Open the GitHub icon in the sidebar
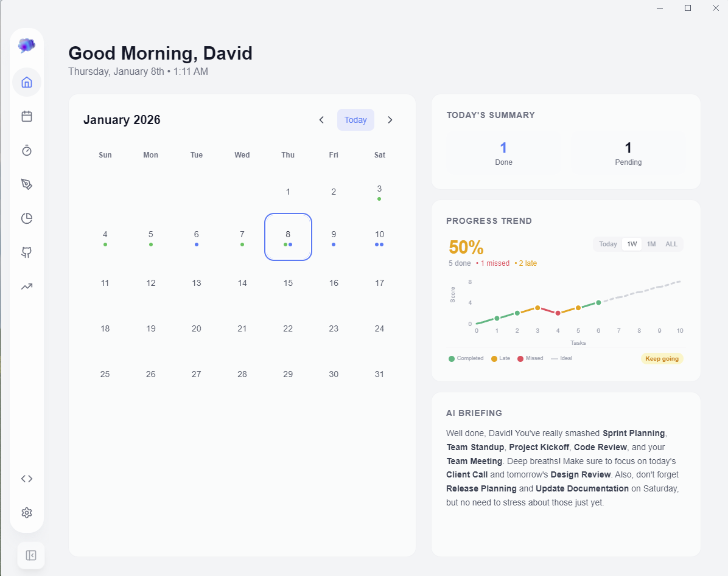The image size is (728, 576). (x=27, y=252)
